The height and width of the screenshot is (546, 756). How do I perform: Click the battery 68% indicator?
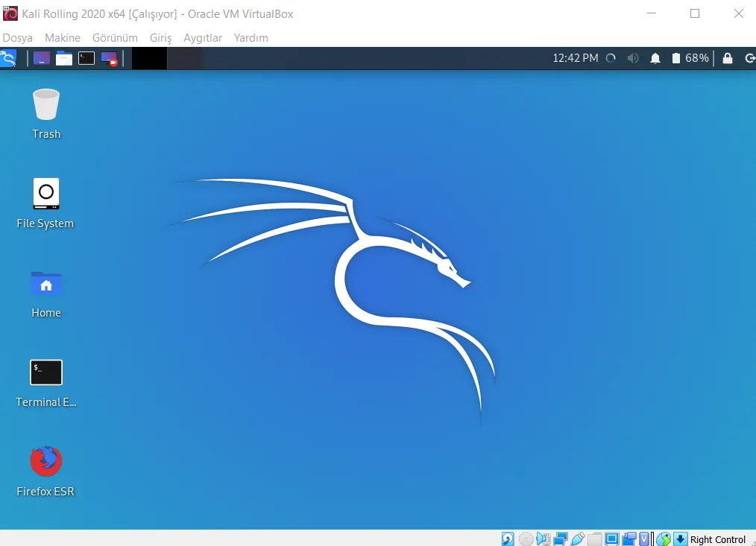coord(690,58)
